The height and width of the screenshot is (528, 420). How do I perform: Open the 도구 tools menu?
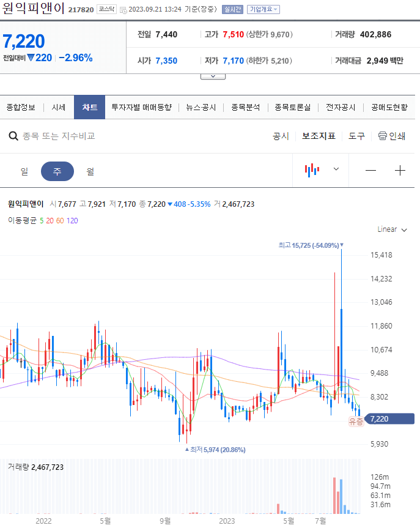[356, 136]
